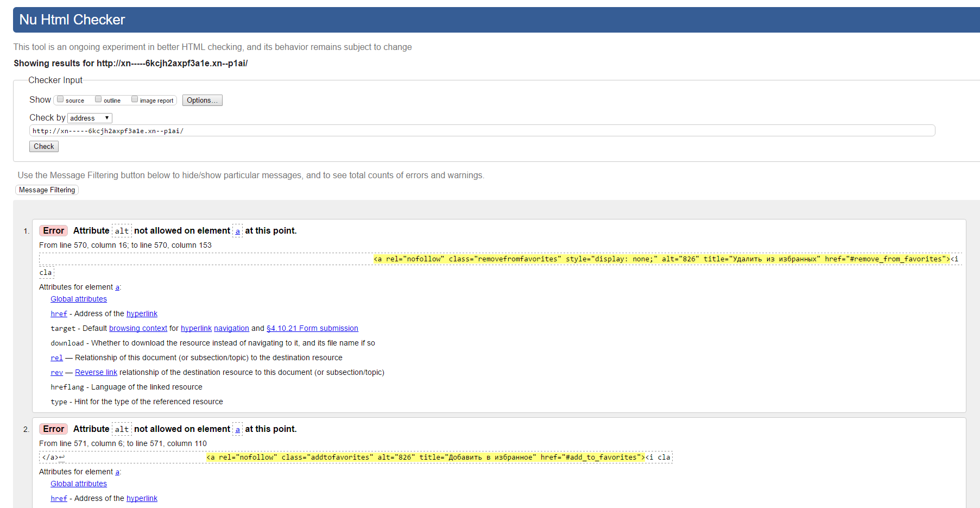Image resolution: width=980 pixels, height=508 pixels.
Task: Open the §4.10.21 Form submission link
Action: coord(312,329)
